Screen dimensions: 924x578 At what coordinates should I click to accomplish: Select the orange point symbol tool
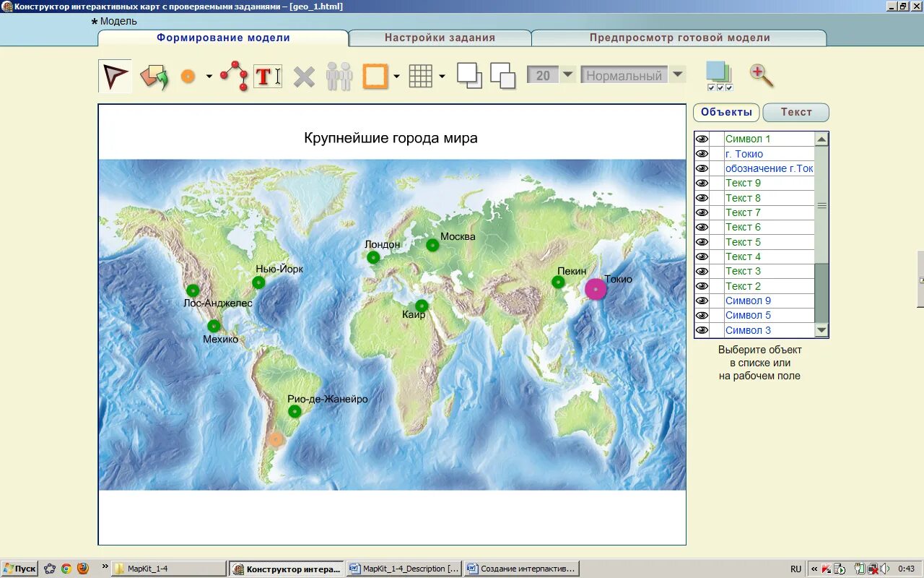coord(188,76)
